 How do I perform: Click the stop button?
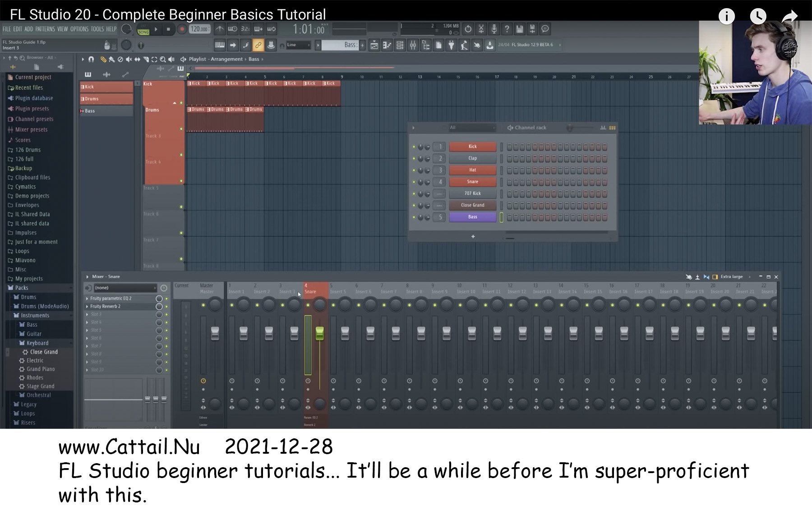[168, 29]
